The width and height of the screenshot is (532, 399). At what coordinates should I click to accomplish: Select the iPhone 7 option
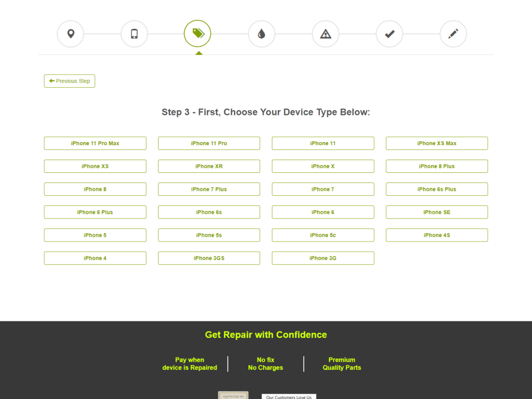coord(323,189)
